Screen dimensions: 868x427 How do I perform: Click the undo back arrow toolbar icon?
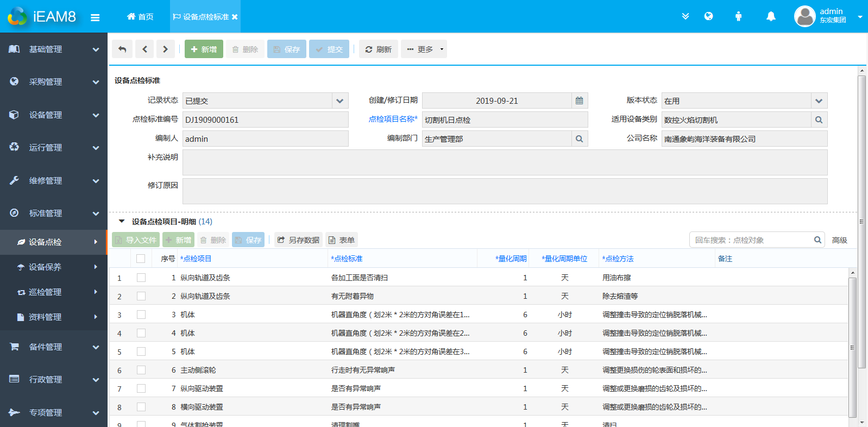[x=122, y=49]
